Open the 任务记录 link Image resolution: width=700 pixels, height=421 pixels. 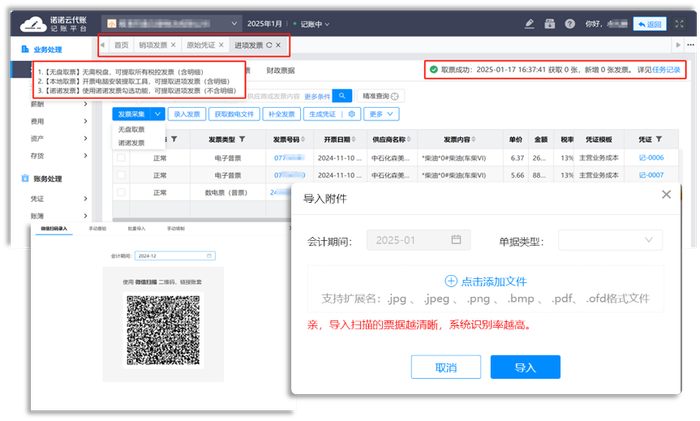(667, 70)
